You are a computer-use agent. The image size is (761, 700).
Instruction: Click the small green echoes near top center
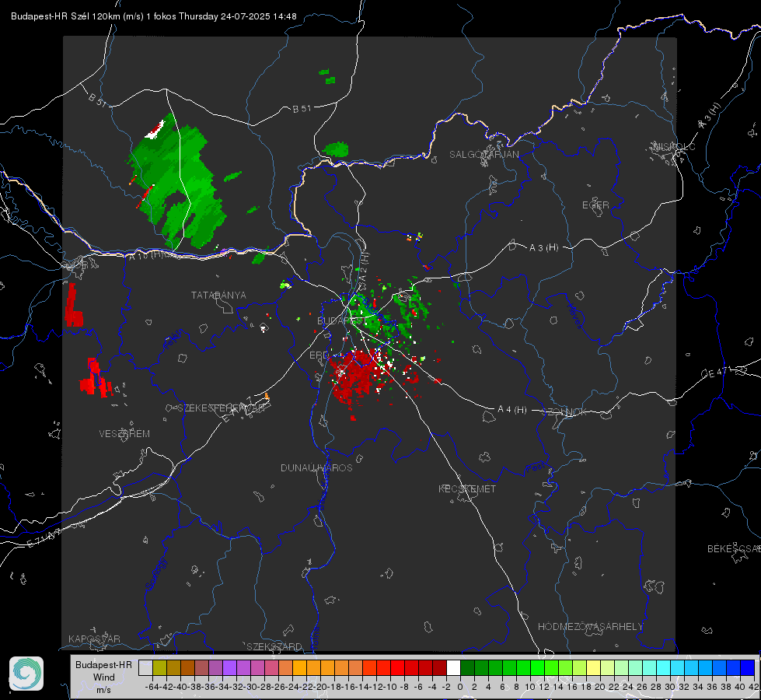tap(327, 76)
